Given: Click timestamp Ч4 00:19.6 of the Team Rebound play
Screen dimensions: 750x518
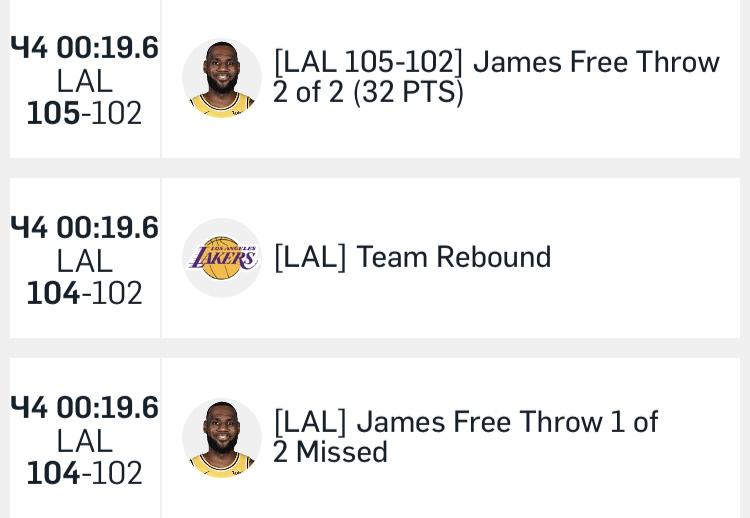Looking at the screenshot, I should [x=84, y=228].
